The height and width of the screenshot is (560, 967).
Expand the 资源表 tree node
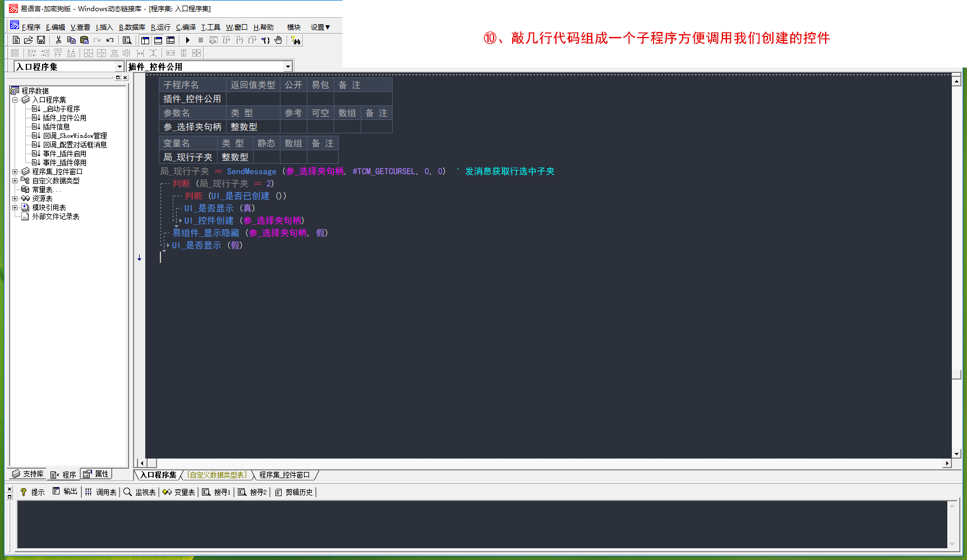(15, 198)
